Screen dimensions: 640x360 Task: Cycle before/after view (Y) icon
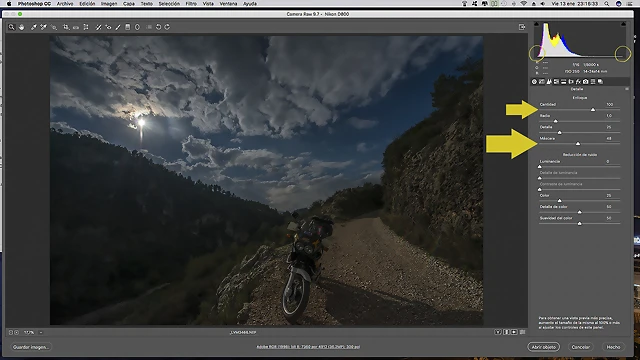click(498, 332)
